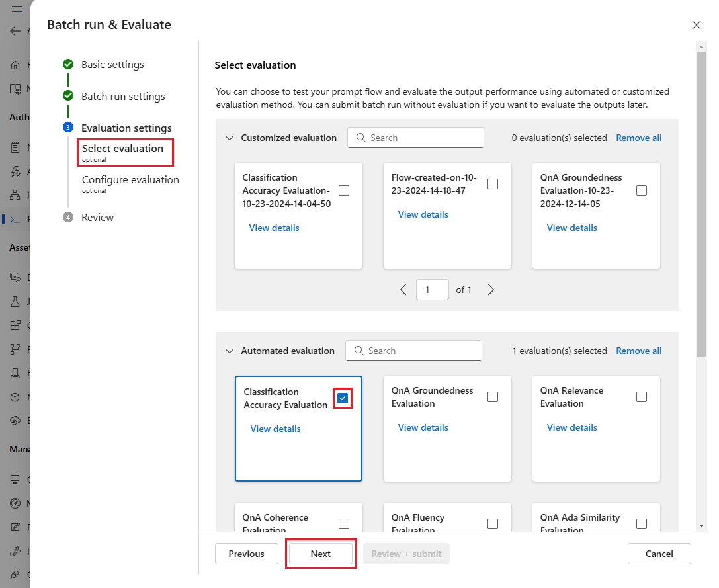The width and height of the screenshot is (719, 588).
Task: Click the vertical scrollbar of dialog
Action: pos(701,204)
